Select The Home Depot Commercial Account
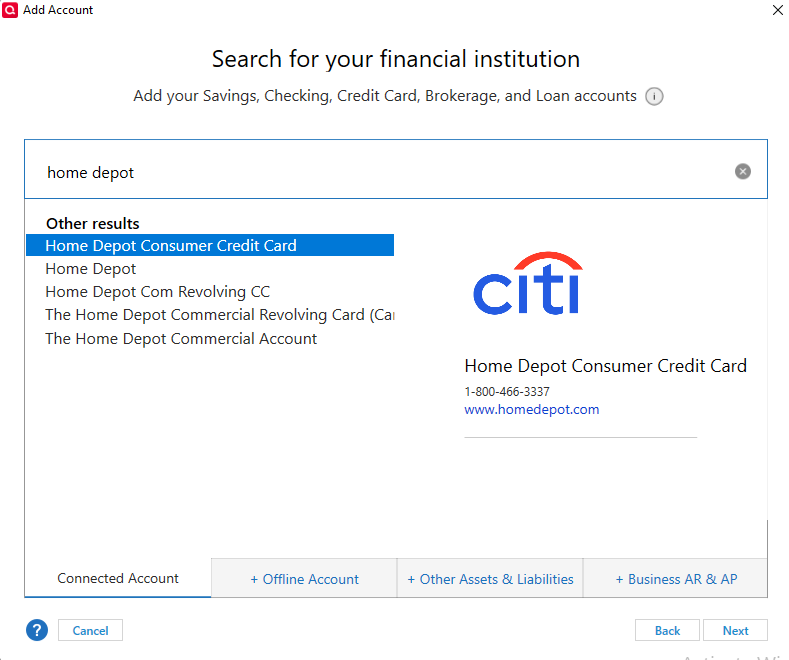789x660 pixels. pos(181,339)
